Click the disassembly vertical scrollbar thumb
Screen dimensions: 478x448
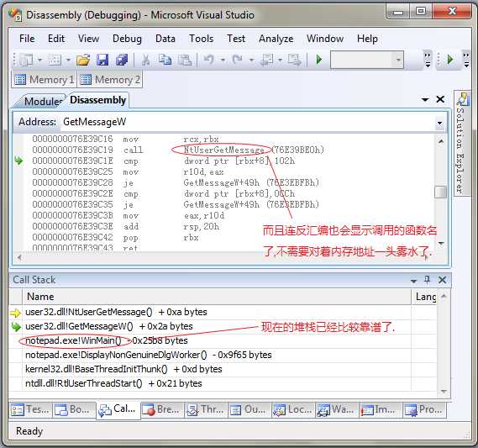click(x=440, y=192)
